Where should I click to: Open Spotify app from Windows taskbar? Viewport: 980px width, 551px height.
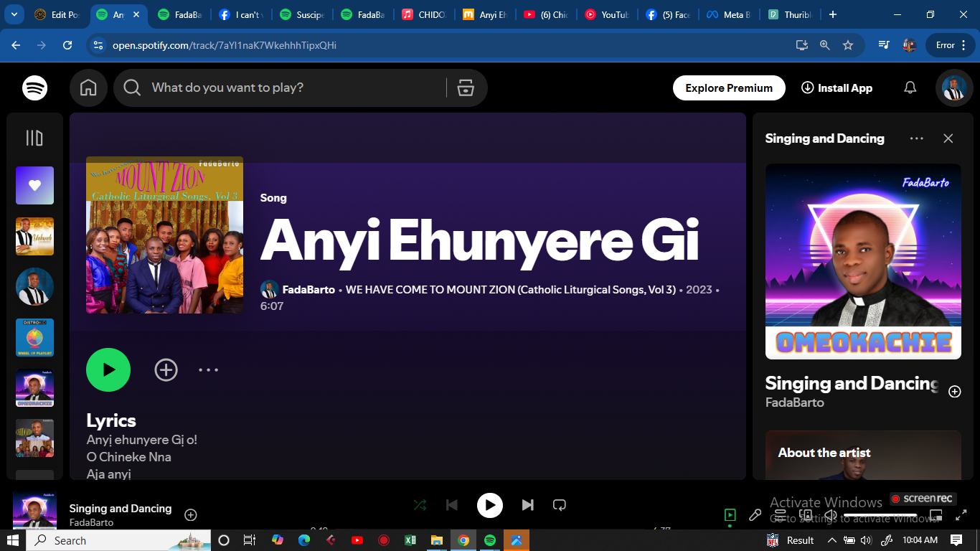(x=490, y=540)
